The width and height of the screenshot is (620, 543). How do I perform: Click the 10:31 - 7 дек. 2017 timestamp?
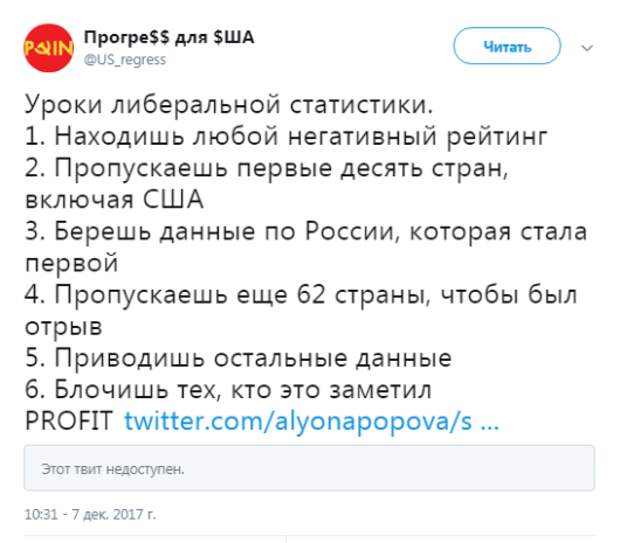(x=91, y=515)
